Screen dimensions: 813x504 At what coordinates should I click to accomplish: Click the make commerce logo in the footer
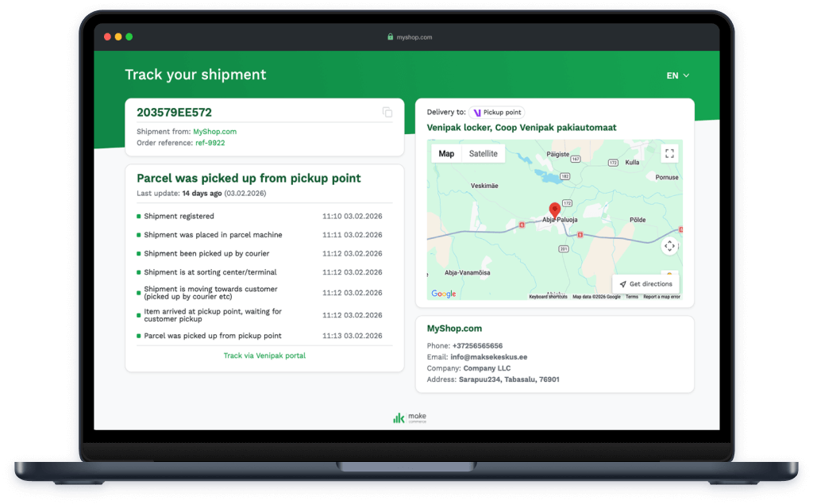tap(409, 417)
